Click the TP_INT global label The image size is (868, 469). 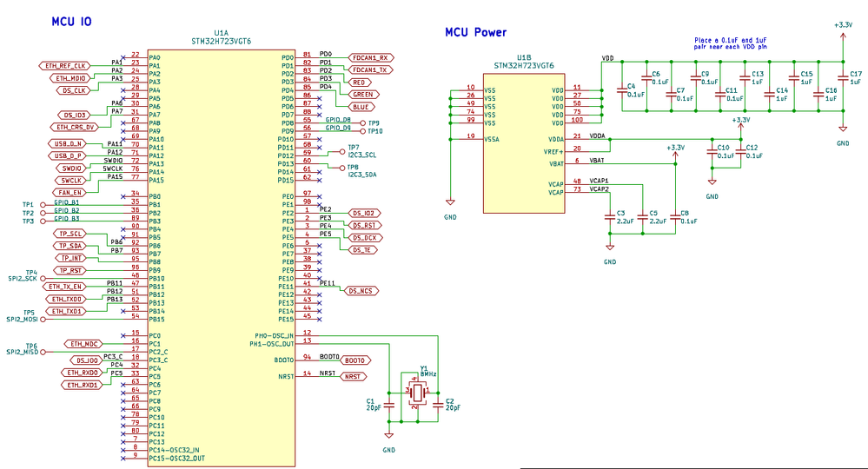coord(71,258)
